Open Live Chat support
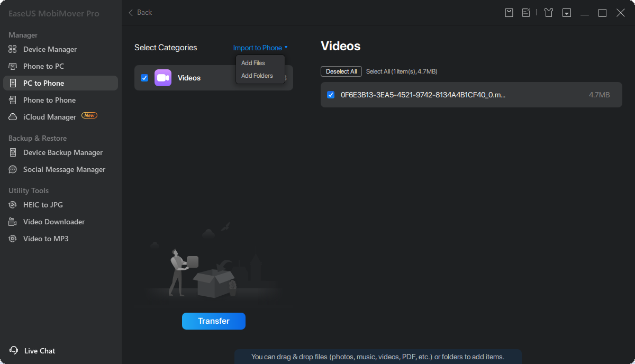 pyautogui.click(x=33, y=351)
